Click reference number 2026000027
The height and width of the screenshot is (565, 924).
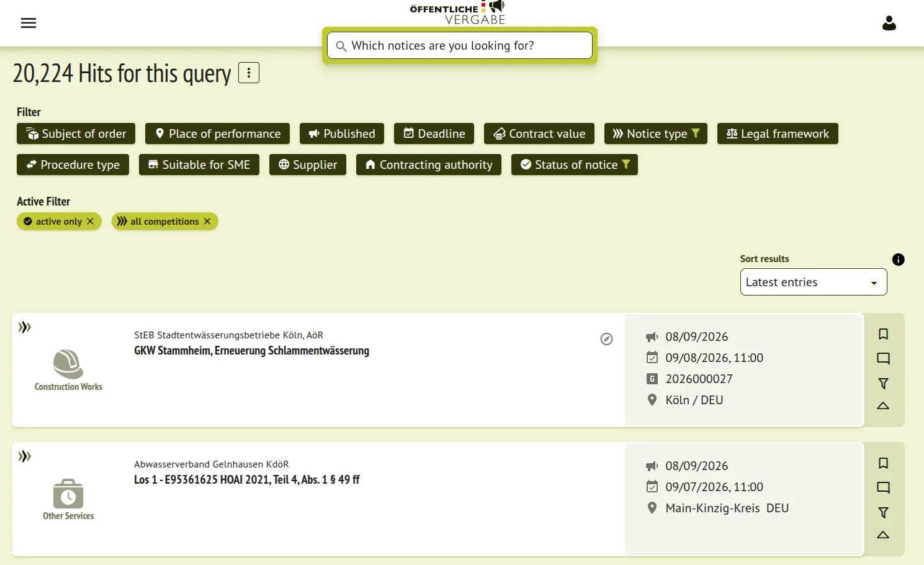pos(699,379)
